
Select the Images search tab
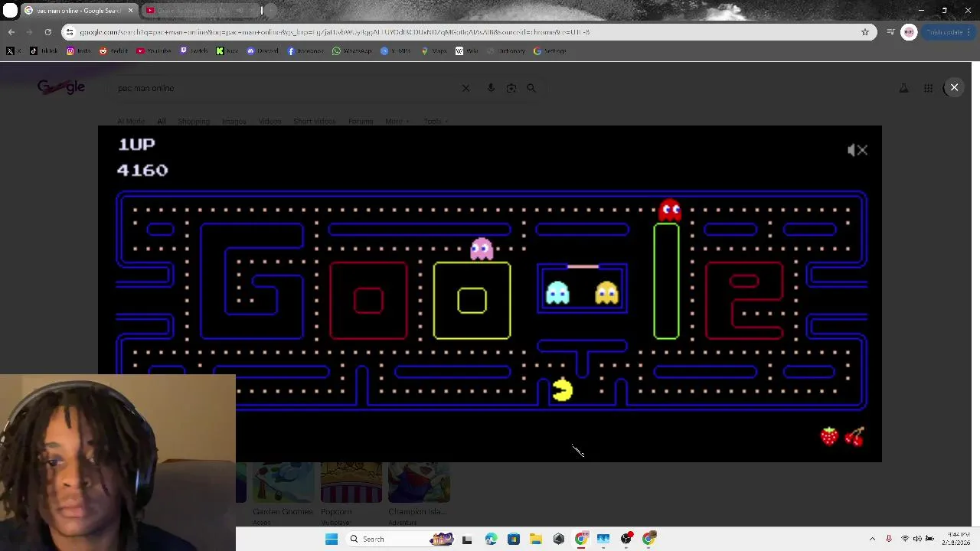(234, 122)
